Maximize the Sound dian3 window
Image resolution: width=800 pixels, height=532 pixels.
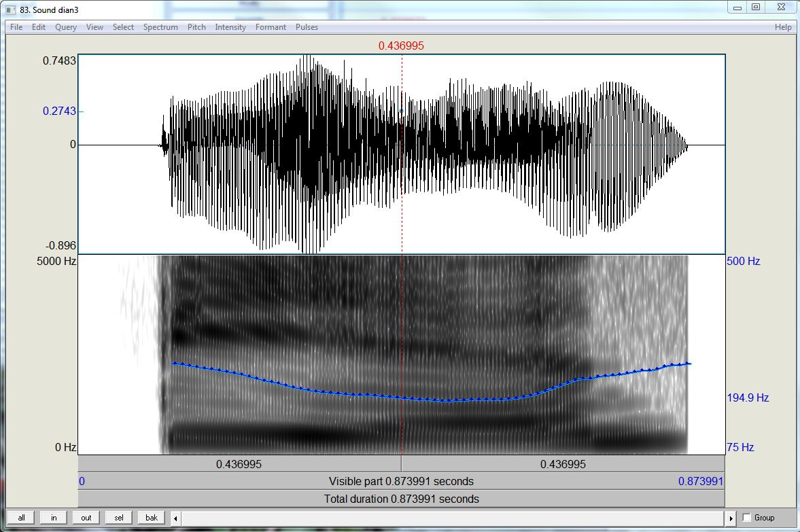756,7
